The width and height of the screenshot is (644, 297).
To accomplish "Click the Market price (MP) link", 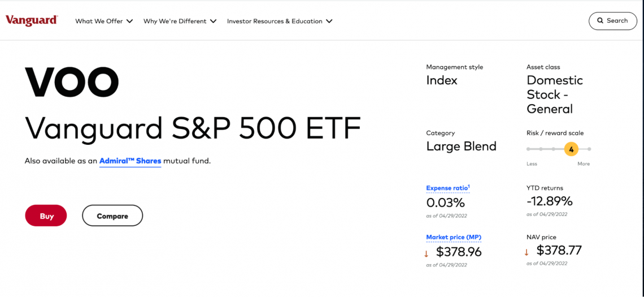I will [x=454, y=238].
